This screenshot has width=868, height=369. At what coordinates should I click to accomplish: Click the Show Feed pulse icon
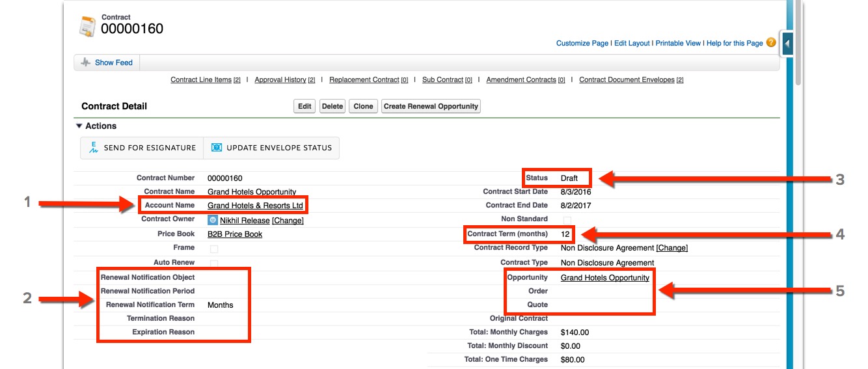click(85, 62)
